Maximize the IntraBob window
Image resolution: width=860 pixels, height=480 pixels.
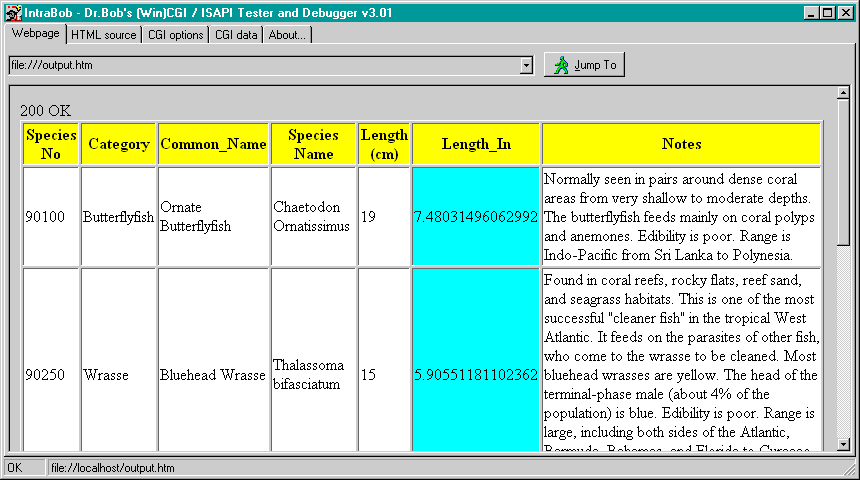828,12
